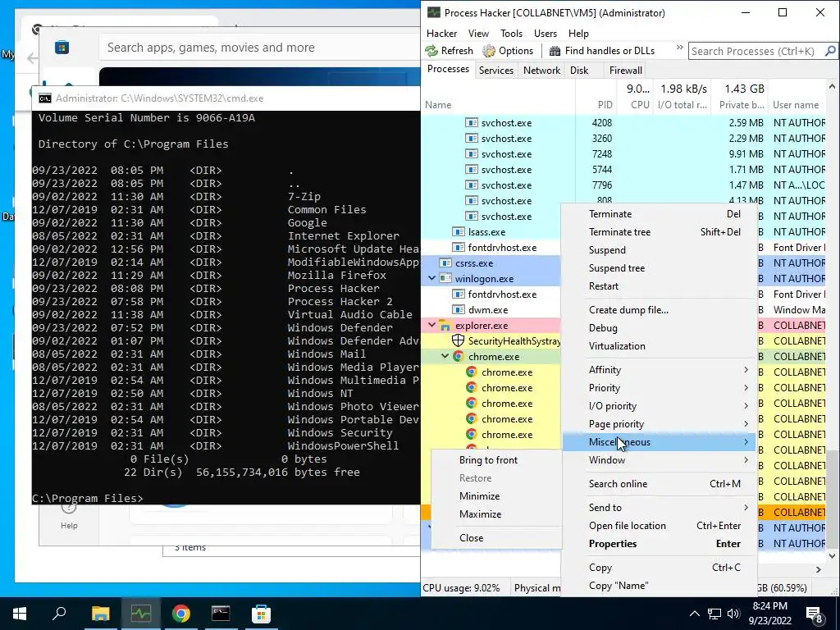Choose Virtualization from the context menu
840x630 pixels.
pos(660,346)
